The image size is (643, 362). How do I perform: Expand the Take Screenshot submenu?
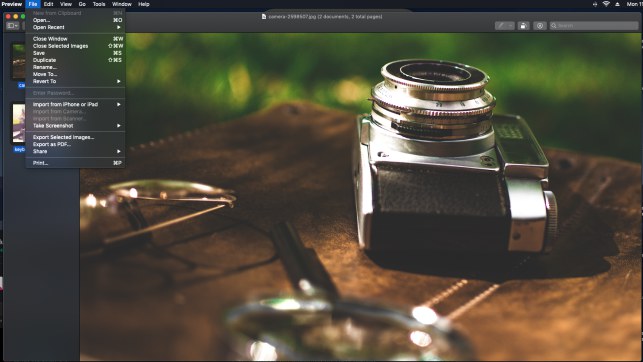(x=75, y=125)
